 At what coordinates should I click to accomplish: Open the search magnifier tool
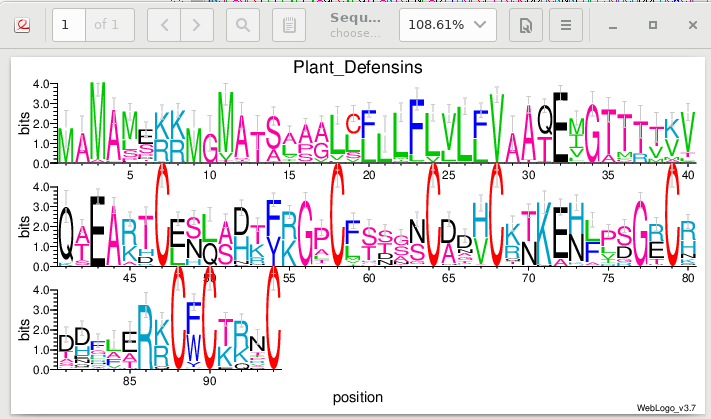241,24
